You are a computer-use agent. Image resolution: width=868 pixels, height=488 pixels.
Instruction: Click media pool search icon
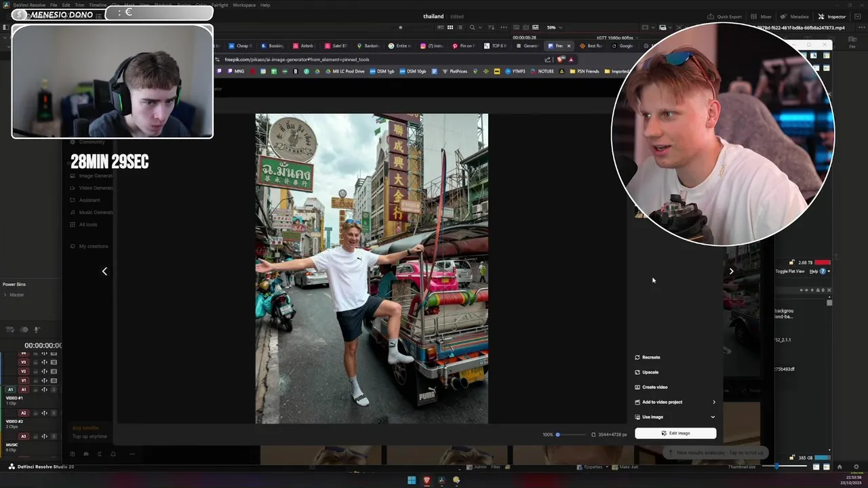click(472, 27)
